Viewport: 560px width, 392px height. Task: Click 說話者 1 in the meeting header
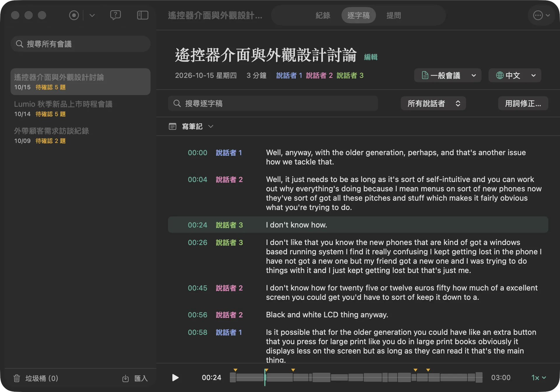pos(289,76)
